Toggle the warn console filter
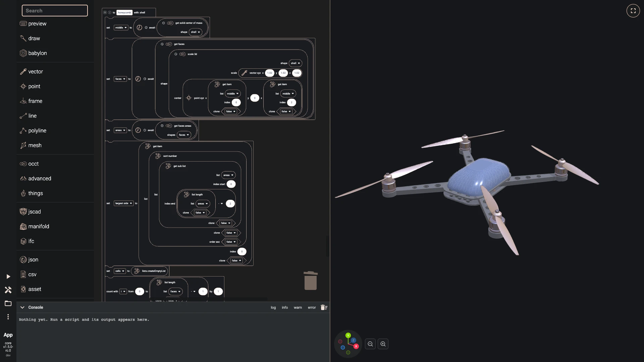Screen dimensions: 644x362 (298, 307)
